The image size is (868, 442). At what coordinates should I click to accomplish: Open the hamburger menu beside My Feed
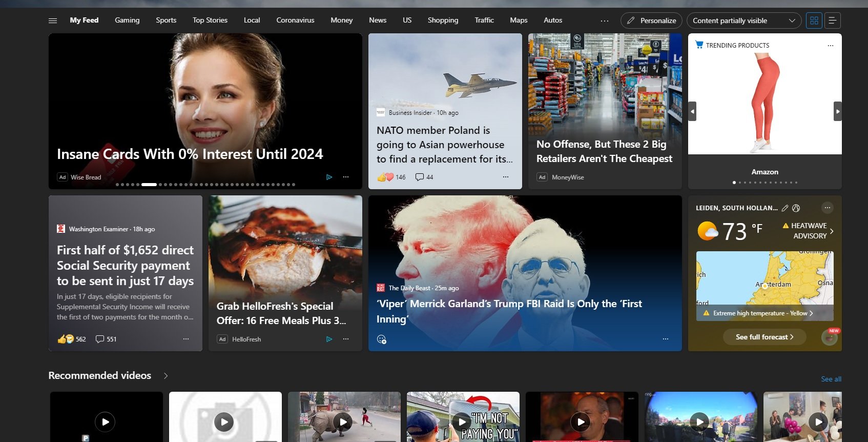click(53, 21)
